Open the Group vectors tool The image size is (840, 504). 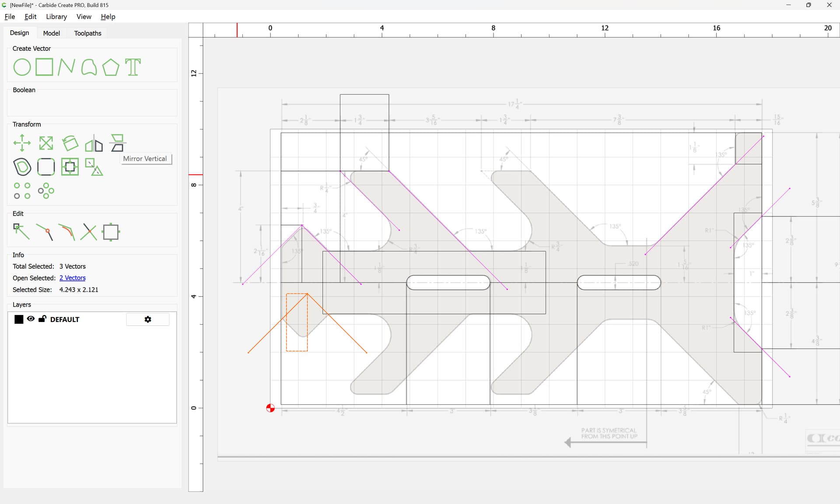click(94, 167)
